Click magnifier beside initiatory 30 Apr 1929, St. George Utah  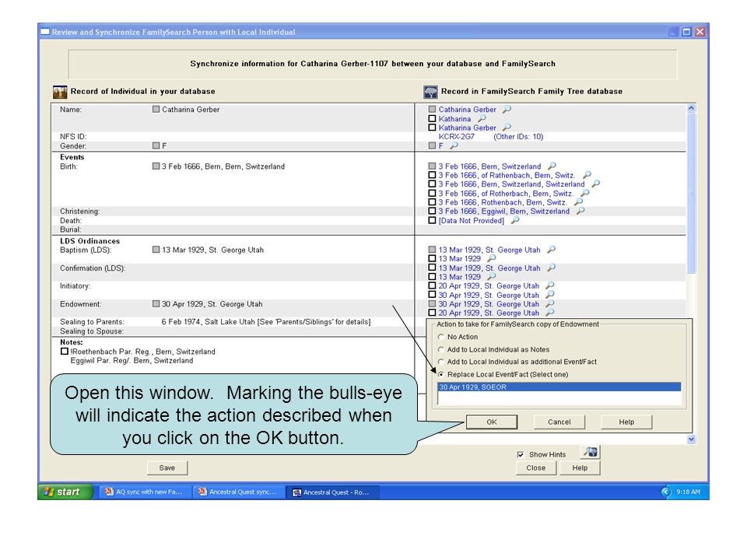[x=550, y=294]
